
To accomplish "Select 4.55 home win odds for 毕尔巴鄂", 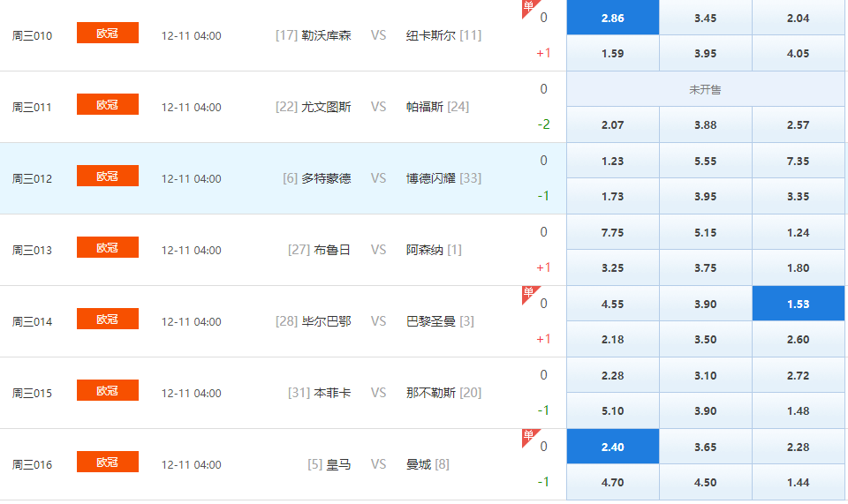I will tap(613, 304).
